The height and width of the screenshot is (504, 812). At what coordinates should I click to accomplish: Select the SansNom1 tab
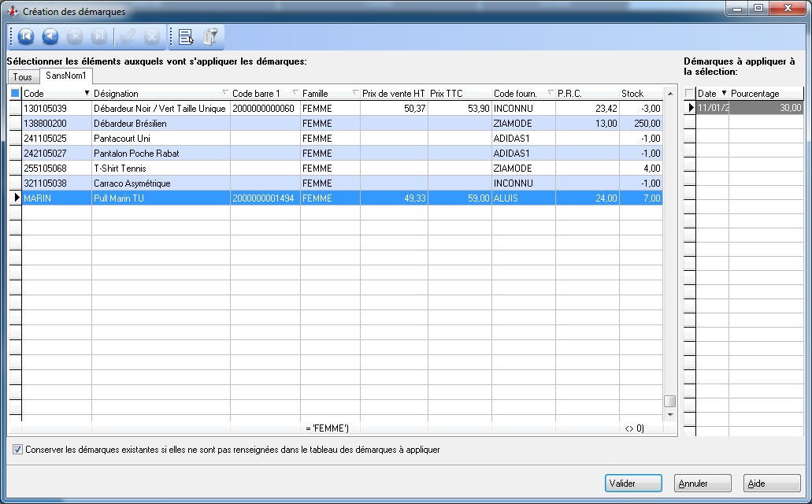(x=66, y=76)
